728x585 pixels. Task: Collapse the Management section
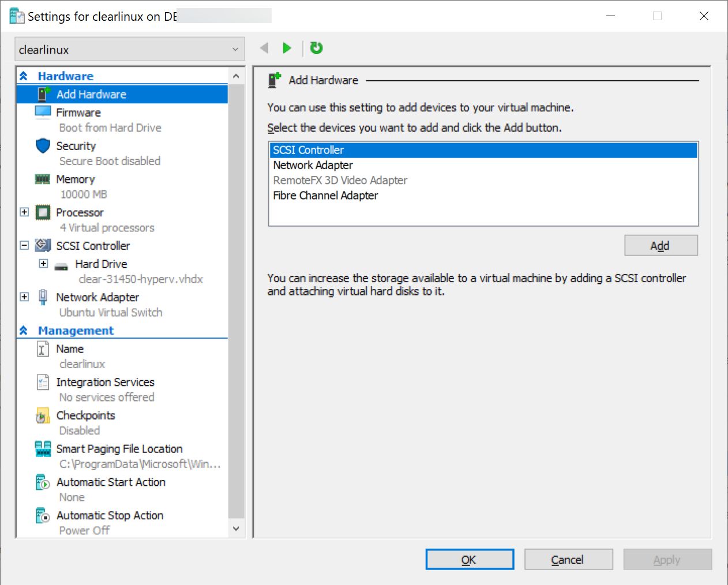pos(24,331)
